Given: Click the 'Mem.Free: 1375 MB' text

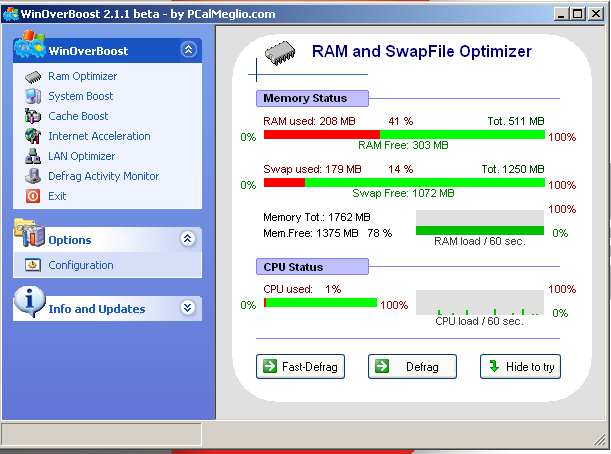Looking at the screenshot, I should [x=311, y=233].
